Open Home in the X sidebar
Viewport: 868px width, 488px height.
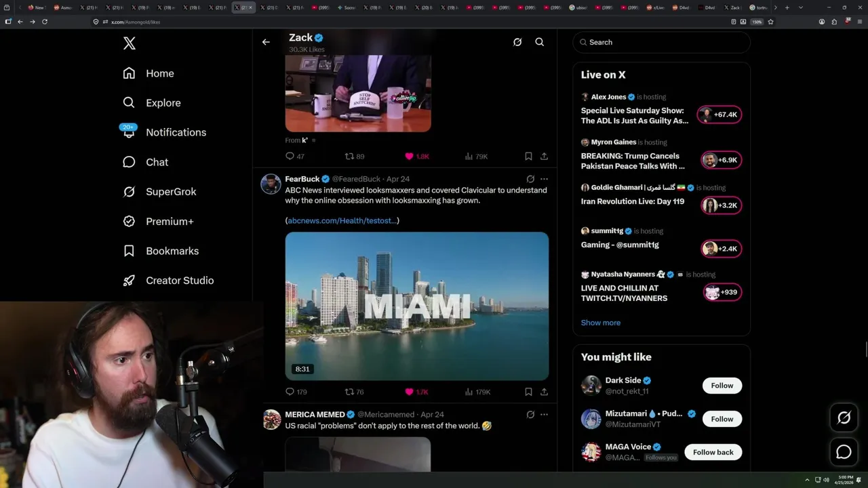coord(149,73)
